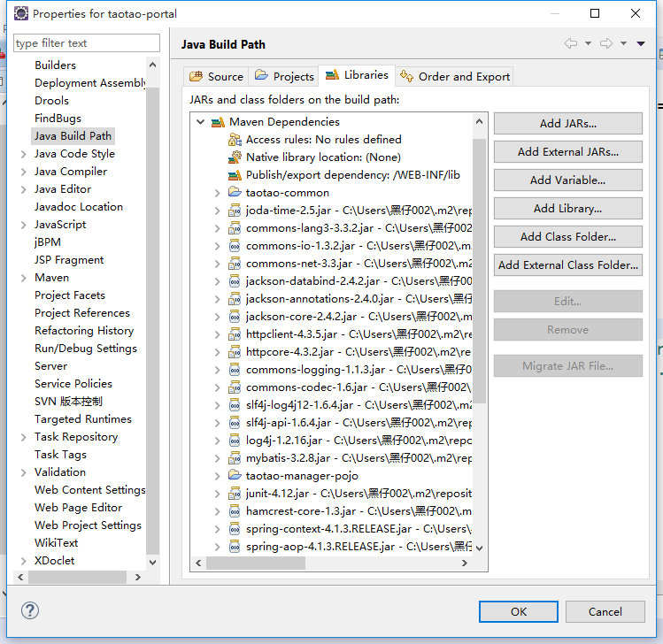Expand the taotao-common entry

[217, 193]
